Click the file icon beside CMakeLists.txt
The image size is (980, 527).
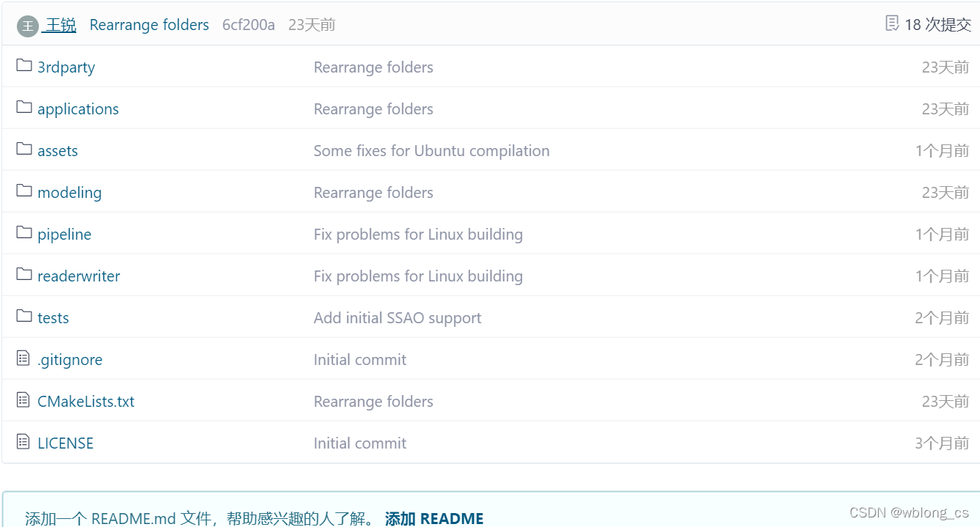click(22, 400)
